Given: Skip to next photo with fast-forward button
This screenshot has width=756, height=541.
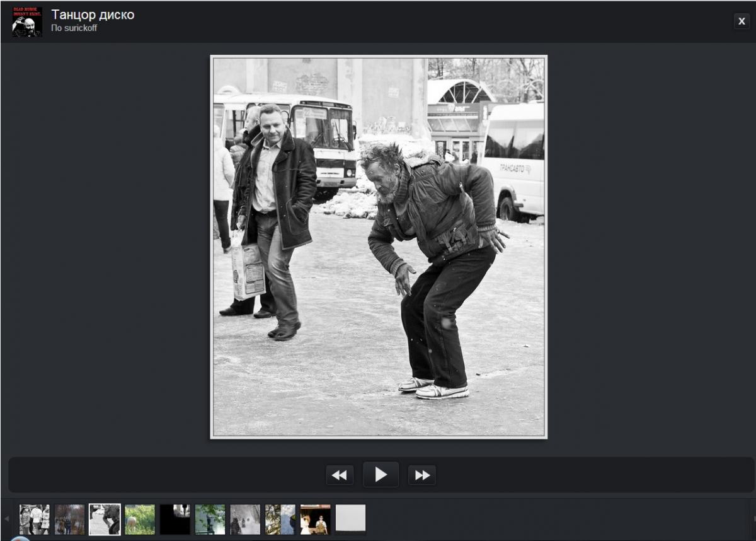Looking at the screenshot, I should [422, 475].
